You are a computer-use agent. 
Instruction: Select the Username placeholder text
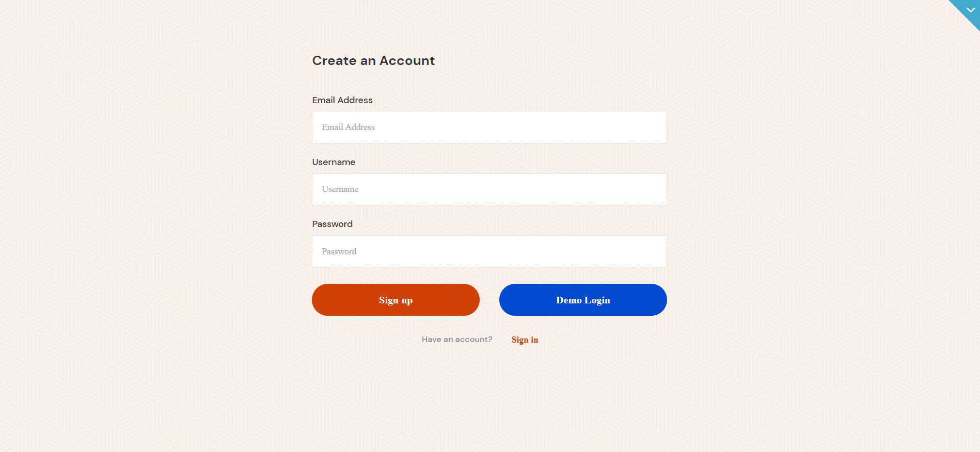pyautogui.click(x=340, y=189)
